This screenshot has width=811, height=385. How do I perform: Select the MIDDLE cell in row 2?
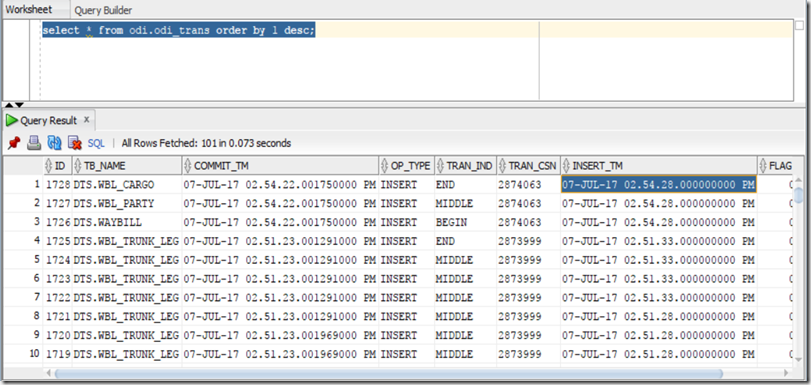[465, 203]
